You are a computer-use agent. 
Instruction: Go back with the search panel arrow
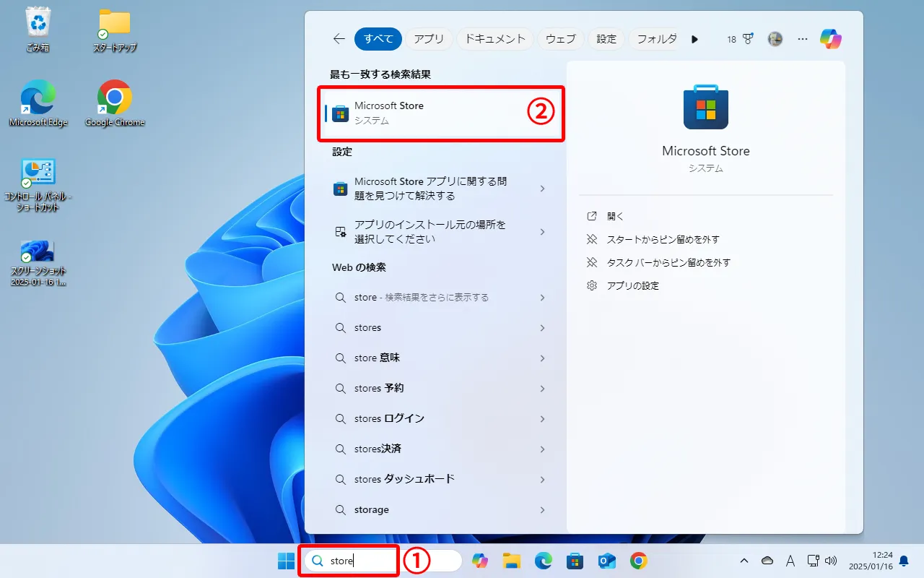coord(339,39)
